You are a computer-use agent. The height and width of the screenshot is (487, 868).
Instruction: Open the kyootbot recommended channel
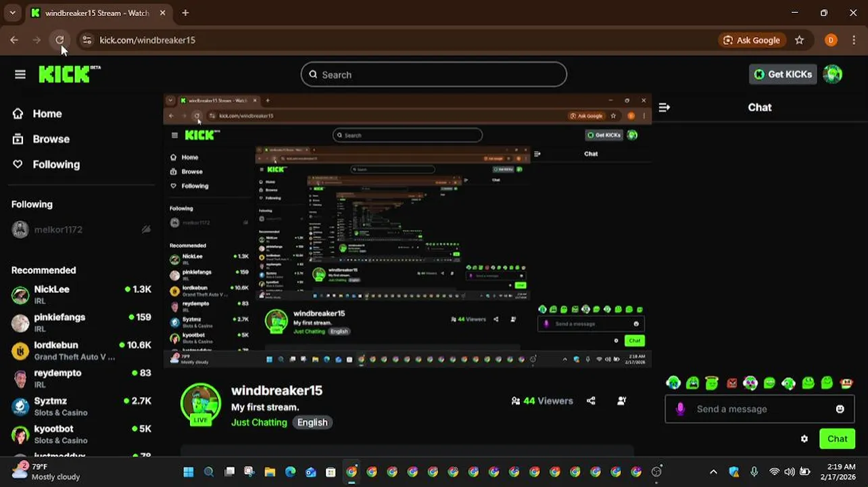click(81, 434)
